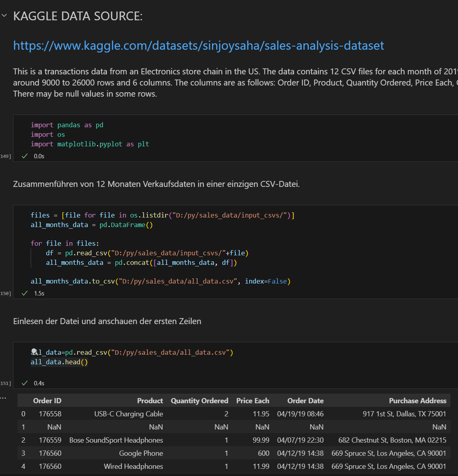Click the NaN cell under Product column

(x=156, y=427)
